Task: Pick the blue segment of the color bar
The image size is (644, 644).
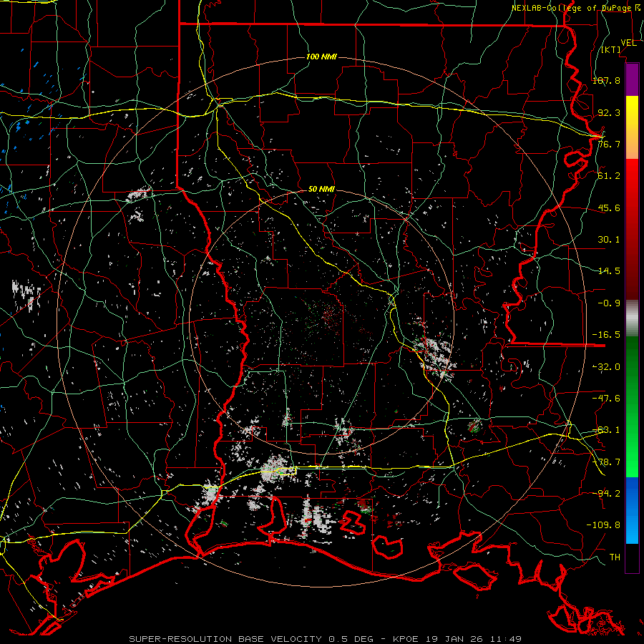Action: pos(632,510)
